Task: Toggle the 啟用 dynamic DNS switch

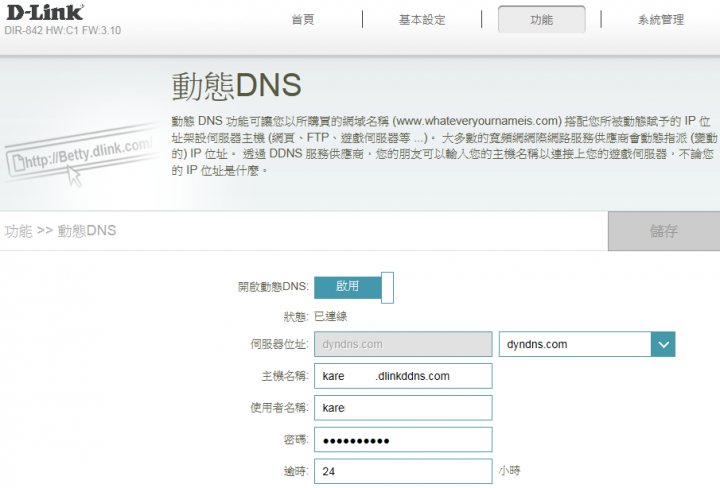Action: tap(354, 287)
